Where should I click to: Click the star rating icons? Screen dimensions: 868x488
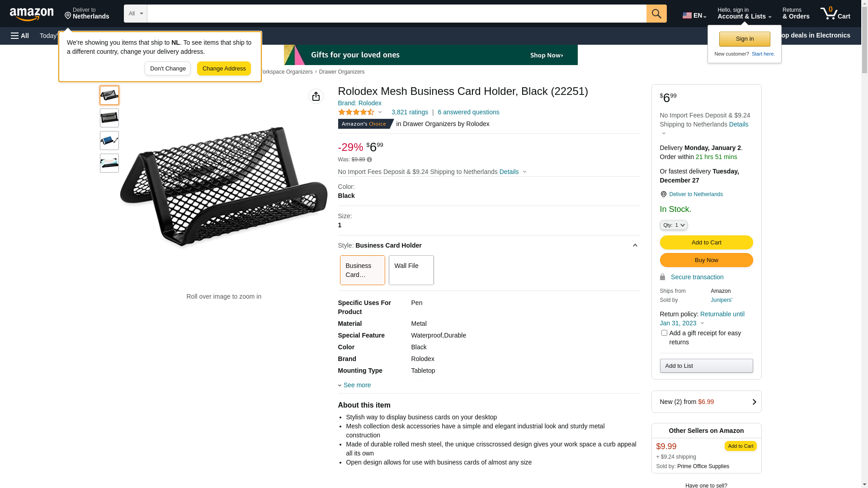click(356, 112)
